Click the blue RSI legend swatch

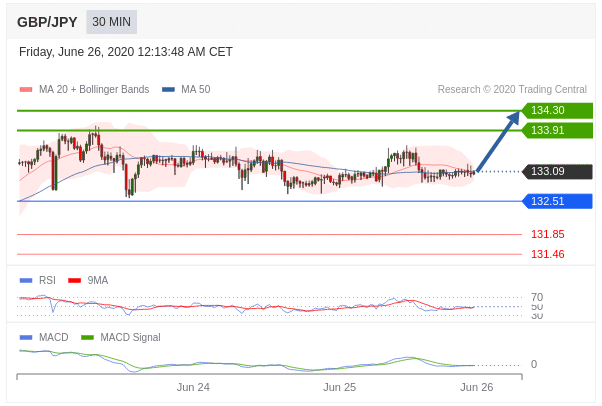pos(26,281)
